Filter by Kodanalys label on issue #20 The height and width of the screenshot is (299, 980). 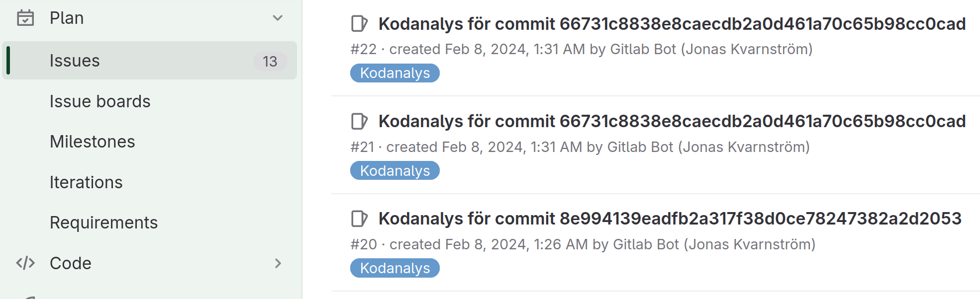395,268
